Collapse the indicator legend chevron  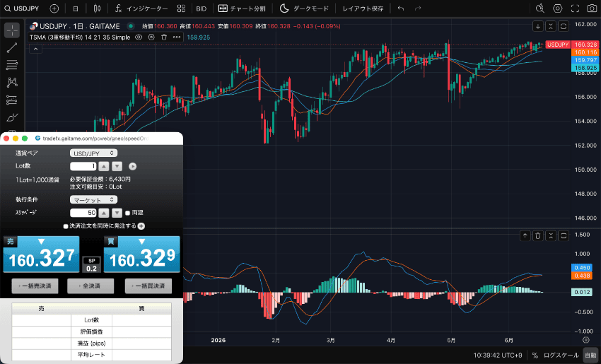tap(35, 49)
